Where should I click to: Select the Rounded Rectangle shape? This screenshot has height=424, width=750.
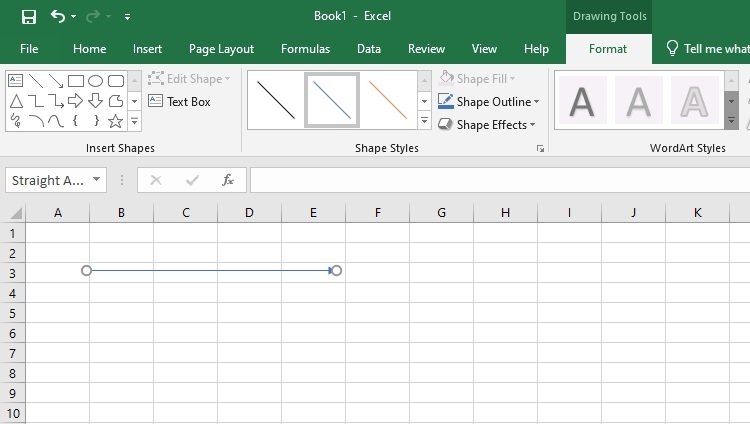pos(116,80)
